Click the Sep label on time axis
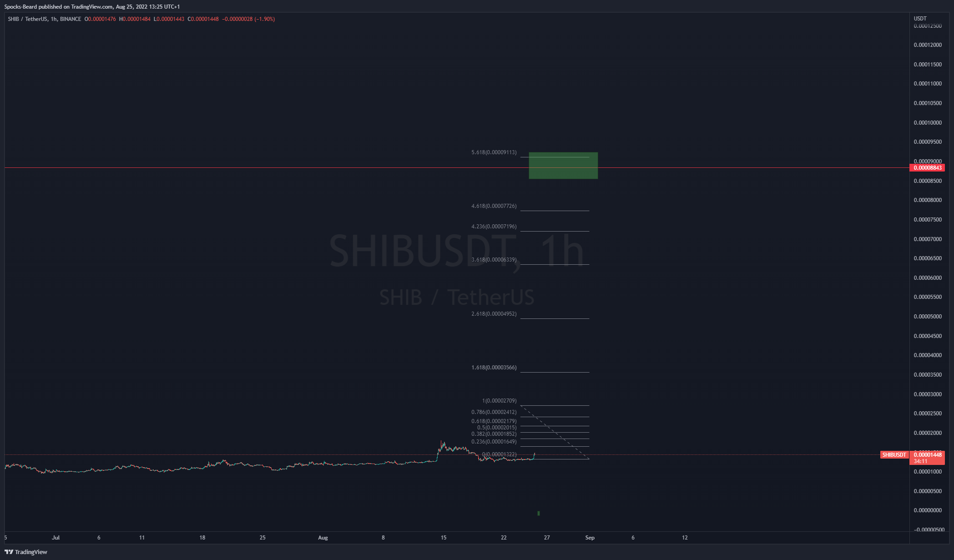This screenshot has height=560, width=954. 590,538
